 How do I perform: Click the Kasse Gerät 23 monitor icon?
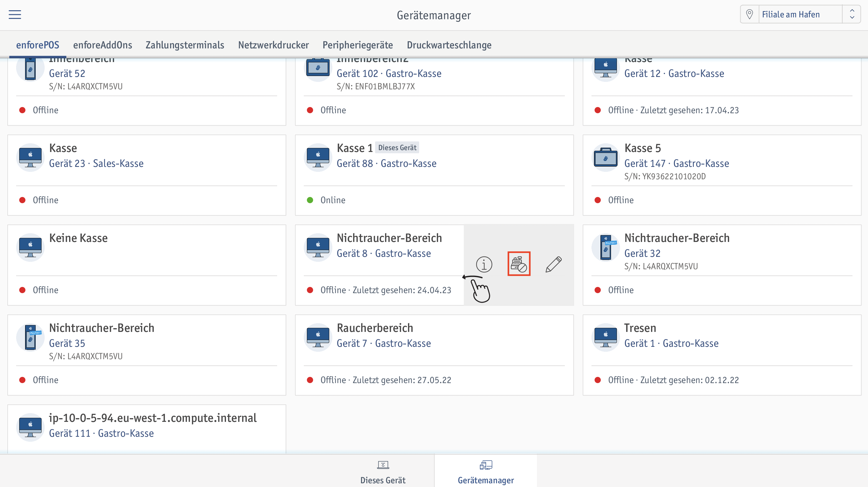click(30, 158)
